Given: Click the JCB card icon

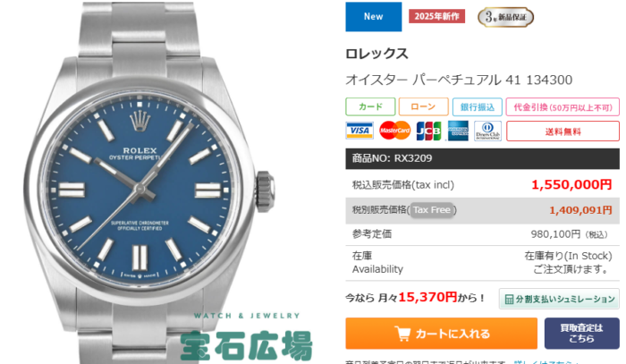Looking at the screenshot, I should tap(428, 131).
